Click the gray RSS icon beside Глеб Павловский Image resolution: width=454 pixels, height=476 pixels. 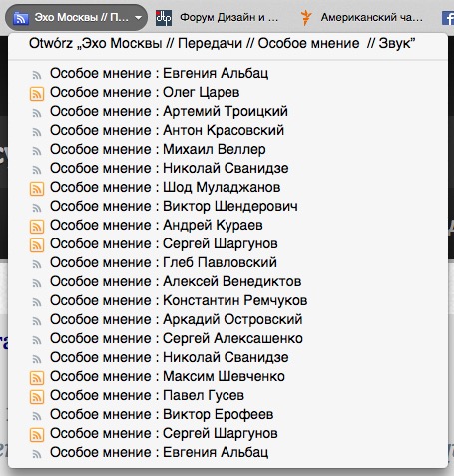coord(37,264)
